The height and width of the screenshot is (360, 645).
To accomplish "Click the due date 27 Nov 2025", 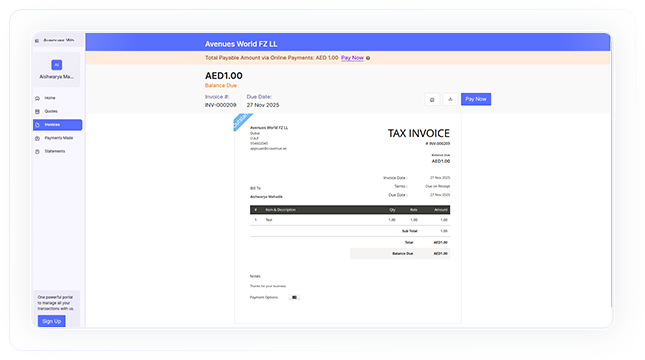I will click(x=263, y=105).
